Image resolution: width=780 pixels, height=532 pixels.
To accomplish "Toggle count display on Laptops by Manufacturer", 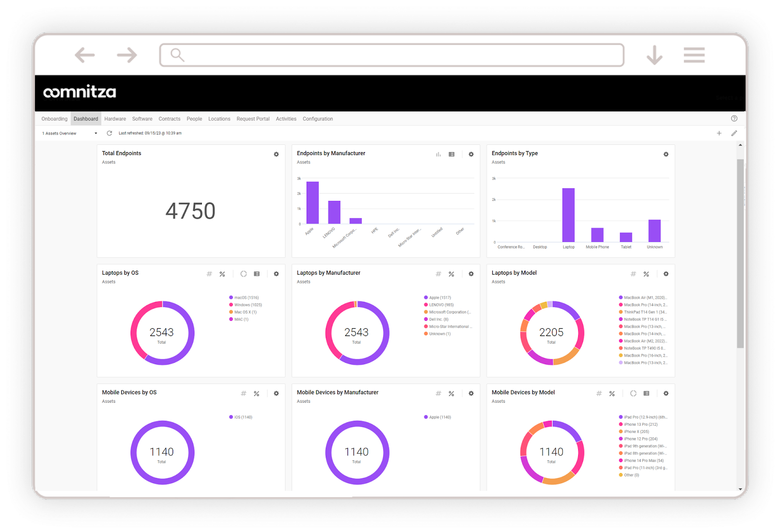I will pos(438,274).
